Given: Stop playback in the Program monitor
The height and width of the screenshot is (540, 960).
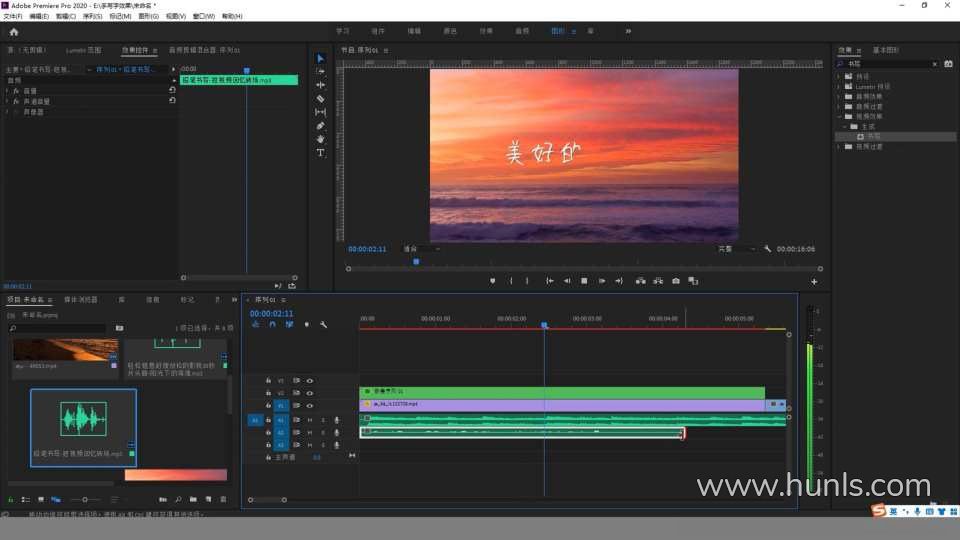Looking at the screenshot, I should [584, 281].
